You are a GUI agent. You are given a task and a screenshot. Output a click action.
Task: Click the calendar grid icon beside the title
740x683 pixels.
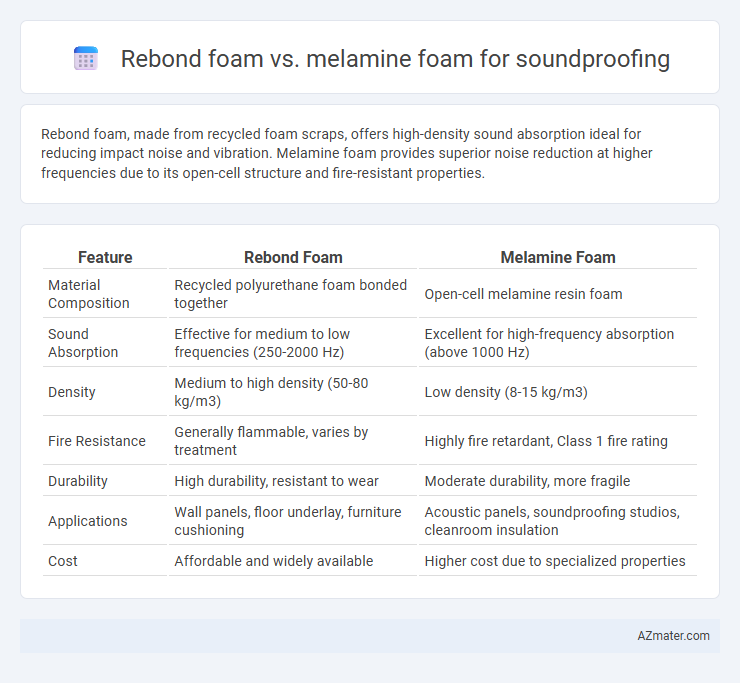pyautogui.click(x=86, y=59)
